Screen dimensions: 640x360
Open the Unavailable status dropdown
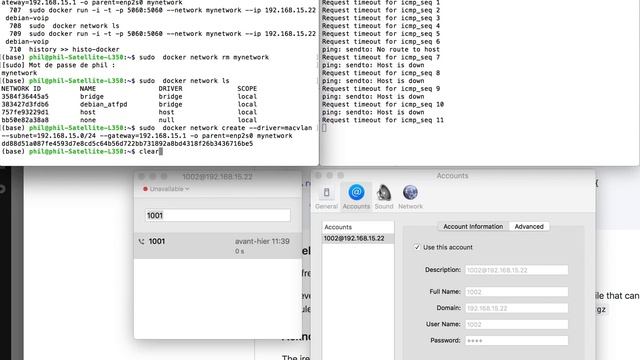(x=166, y=189)
